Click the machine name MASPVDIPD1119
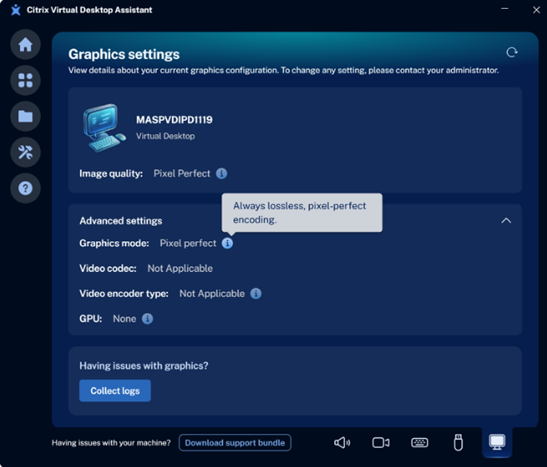The width and height of the screenshot is (547, 467). tap(174, 120)
